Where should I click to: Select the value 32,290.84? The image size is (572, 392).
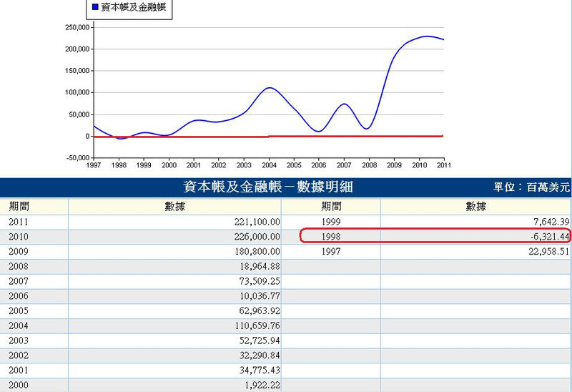[260, 356]
